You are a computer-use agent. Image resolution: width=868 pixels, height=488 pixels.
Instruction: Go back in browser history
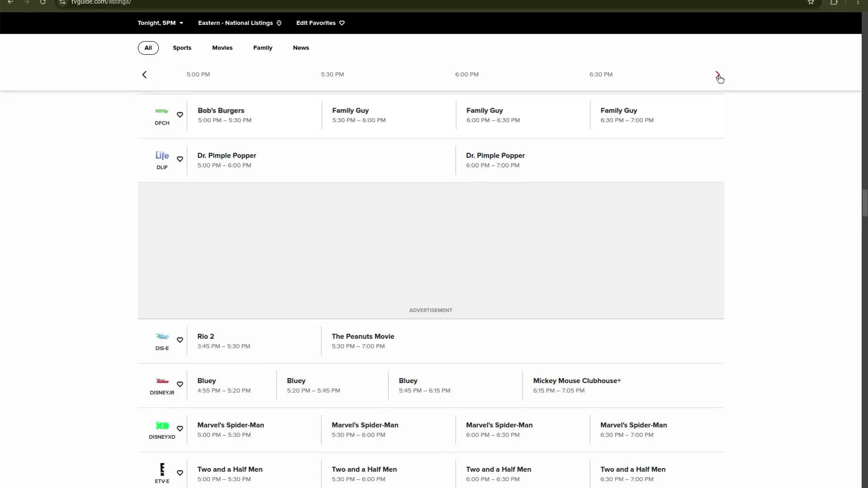click(x=10, y=2)
